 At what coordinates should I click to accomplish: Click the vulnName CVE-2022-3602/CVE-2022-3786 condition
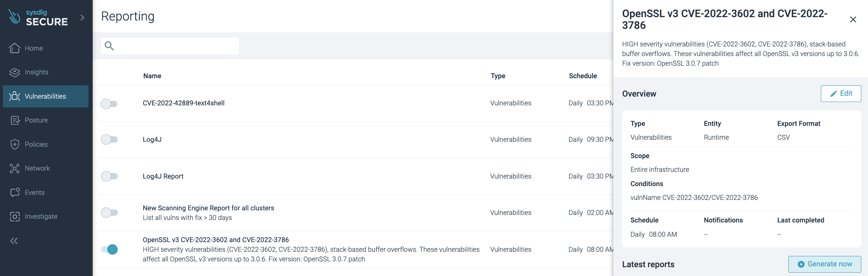click(x=694, y=198)
